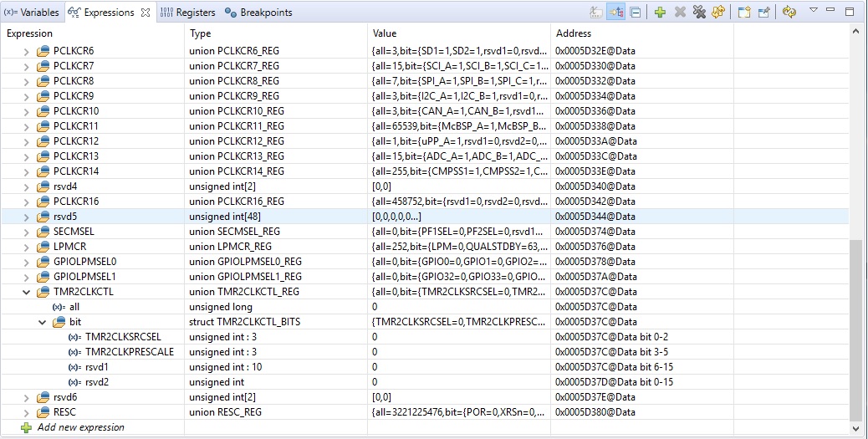Click the scrollbar up arrow

click(x=855, y=32)
